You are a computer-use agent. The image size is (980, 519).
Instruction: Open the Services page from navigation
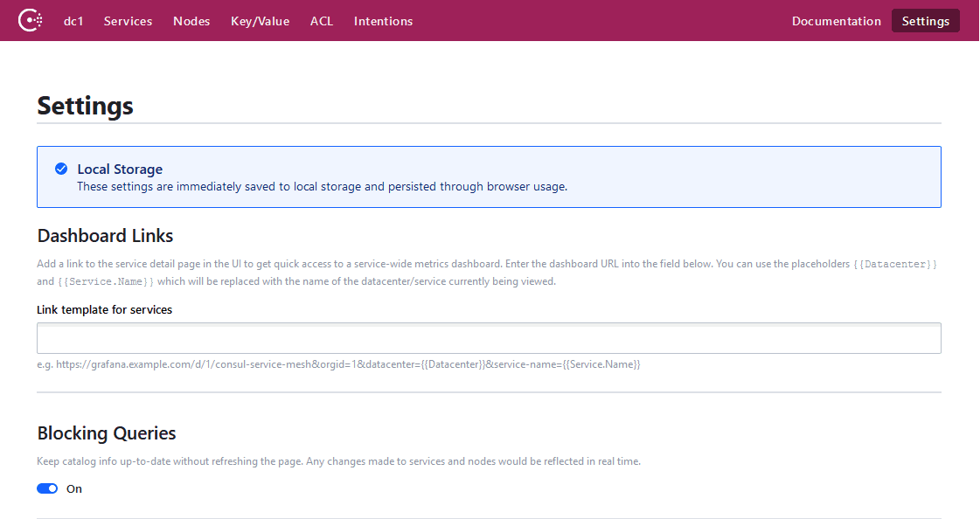[128, 20]
